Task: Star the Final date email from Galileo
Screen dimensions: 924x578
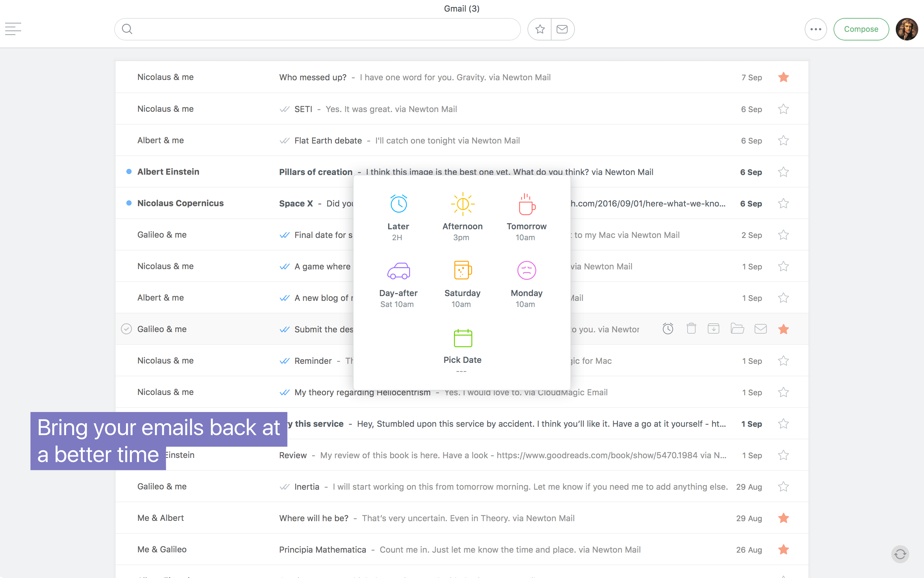Action: pos(783,235)
